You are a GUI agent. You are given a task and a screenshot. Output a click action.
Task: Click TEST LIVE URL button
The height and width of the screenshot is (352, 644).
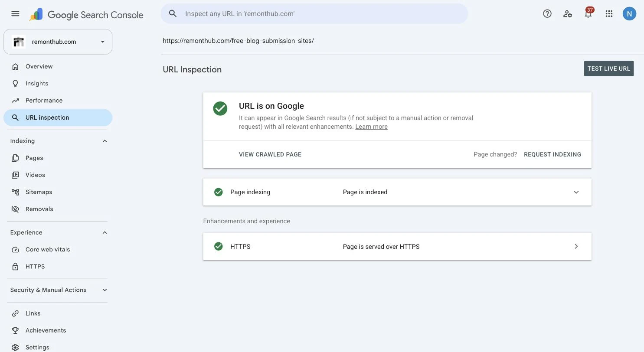tap(609, 68)
